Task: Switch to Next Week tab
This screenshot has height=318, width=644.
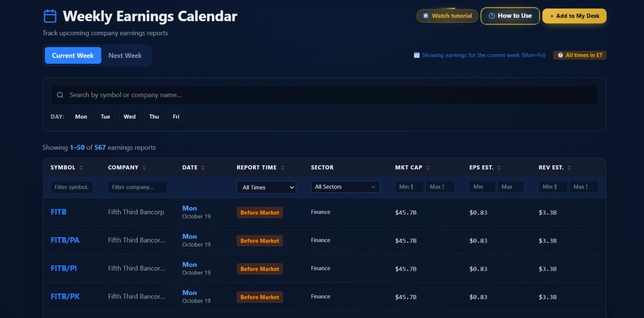Action: 125,55
